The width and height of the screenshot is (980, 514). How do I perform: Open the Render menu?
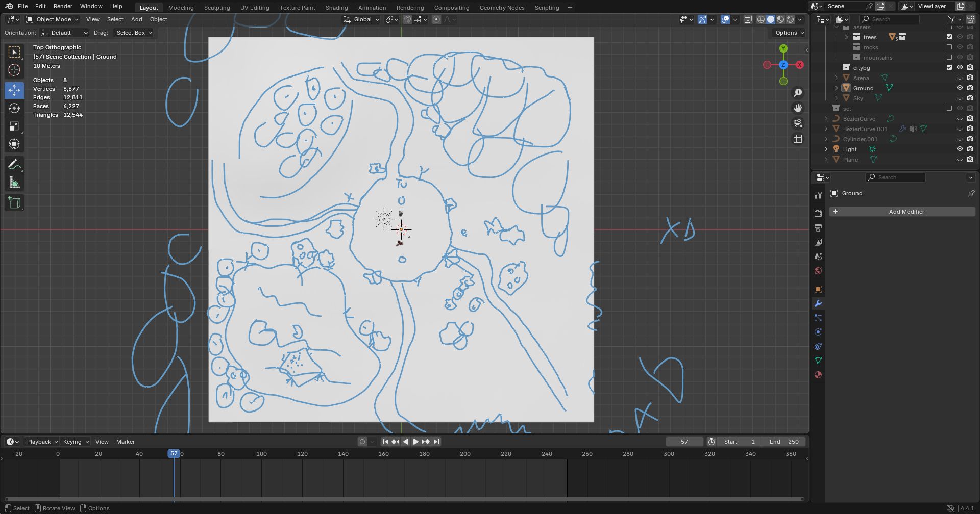pos(63,6)
